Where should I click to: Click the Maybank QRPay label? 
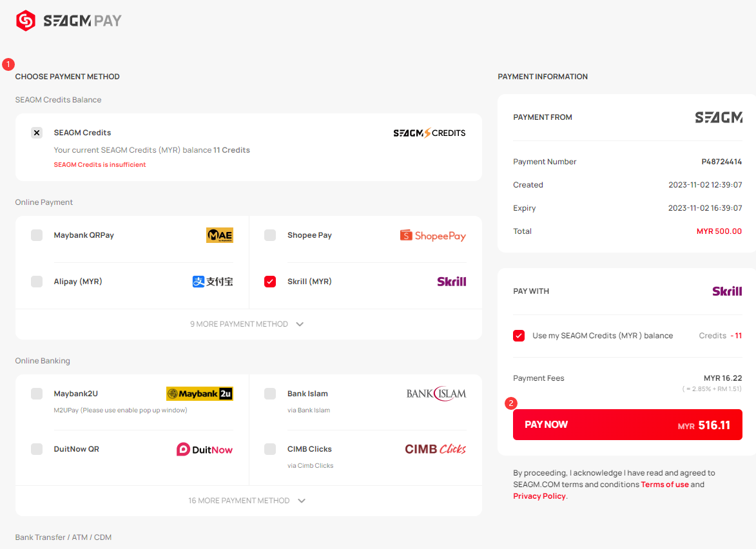click(84, 235)
